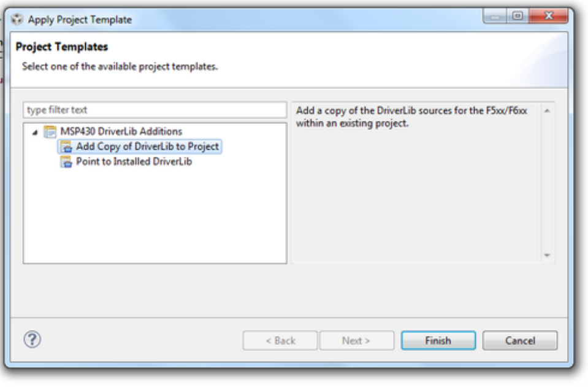Viewport: 588px width, 387px height.
Task: Select Point to Installed DriverLib template
Action: pyautogui.click(x=134, y=163)
